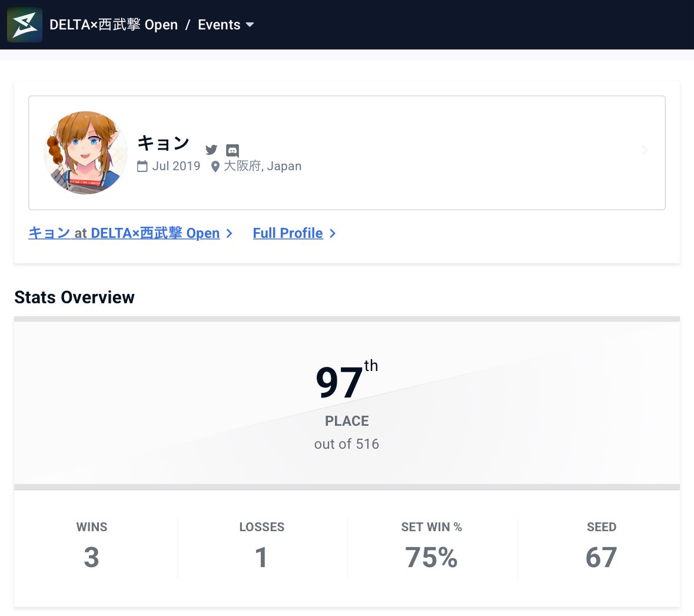
Task: Click the chevron after Full Profile
Action: pyautogui.click(x=332, y=233)
